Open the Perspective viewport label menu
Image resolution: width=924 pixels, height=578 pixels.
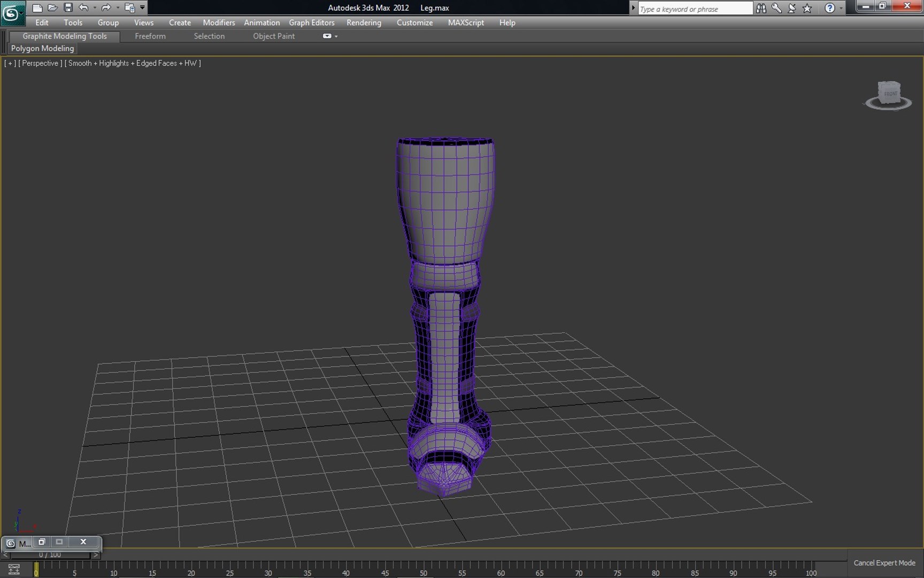coord(40,63)
